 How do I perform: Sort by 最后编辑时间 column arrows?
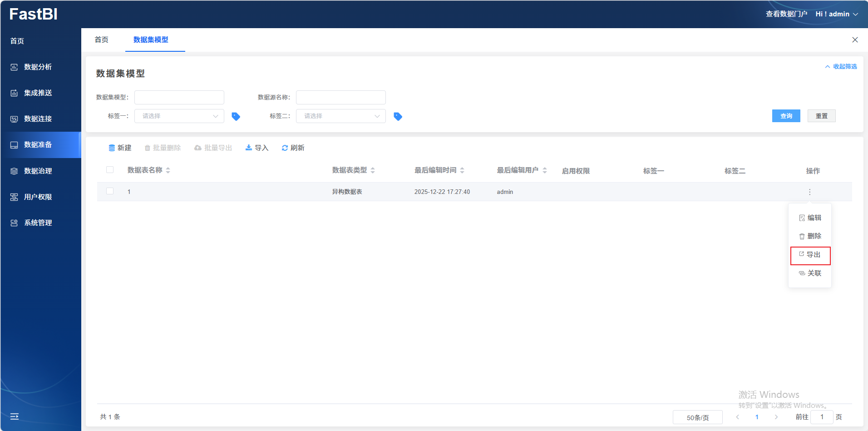(462, 170)
